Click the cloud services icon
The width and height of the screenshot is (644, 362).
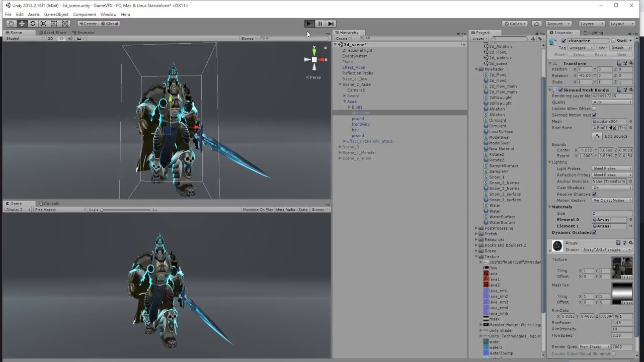[536, 24]
